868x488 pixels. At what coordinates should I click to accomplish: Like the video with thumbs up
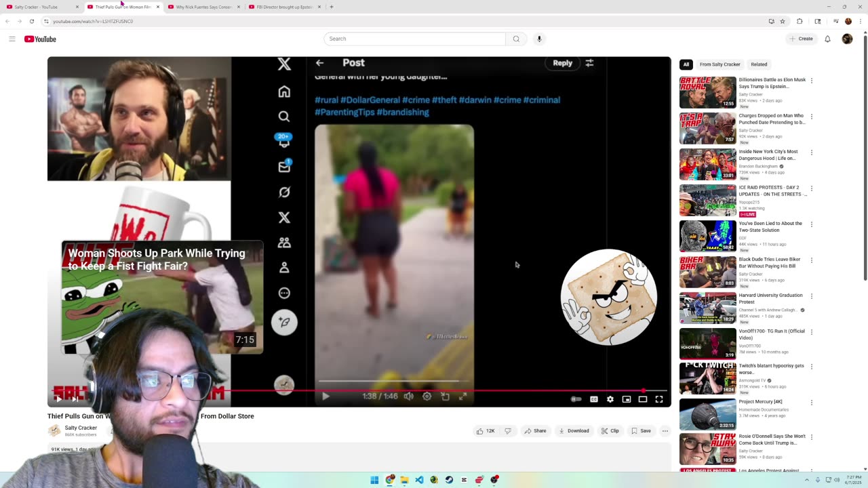click(486, 430)
